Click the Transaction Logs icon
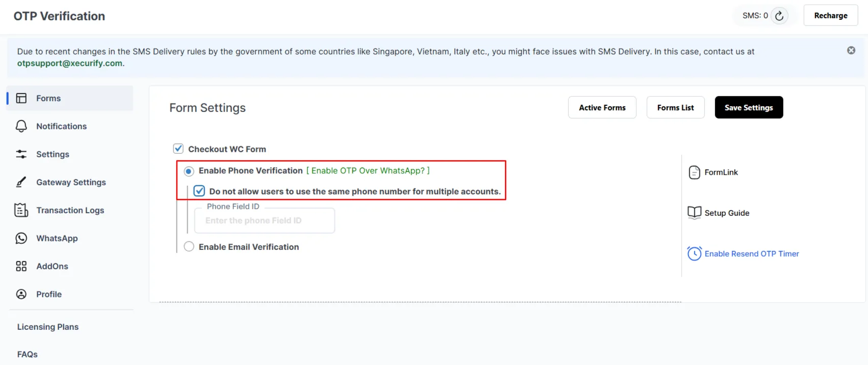This screenshot has width=868, height=365. (x=21, y=210)
